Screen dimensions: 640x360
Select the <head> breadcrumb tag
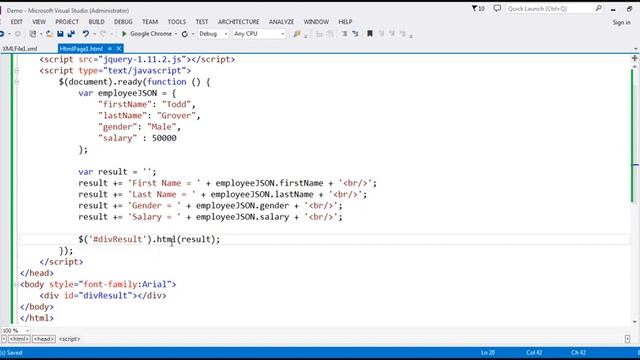(x=44, y=339)
